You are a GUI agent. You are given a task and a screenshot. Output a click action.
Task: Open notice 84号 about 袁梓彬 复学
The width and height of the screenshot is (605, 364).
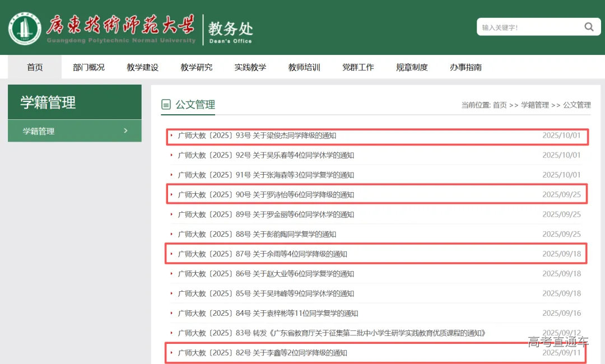point(268,313)
